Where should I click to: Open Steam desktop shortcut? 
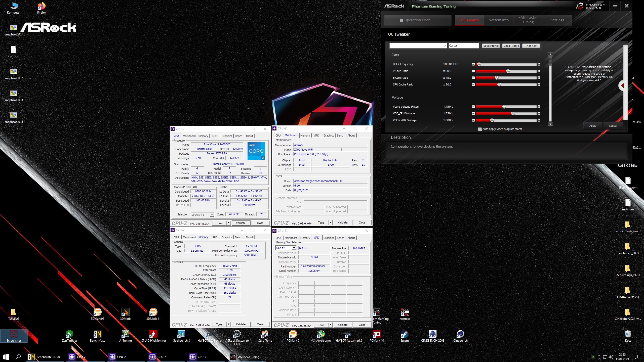coord(405,336)
